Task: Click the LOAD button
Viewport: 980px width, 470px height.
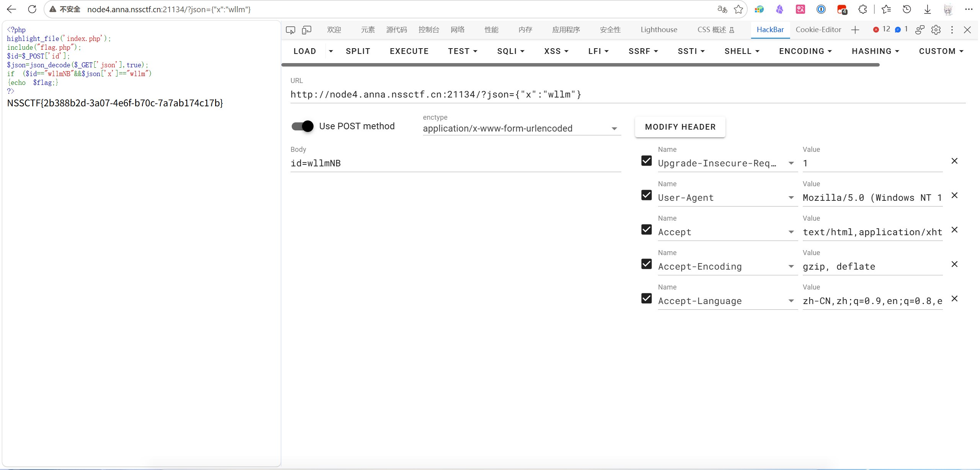Action: tap(305, 51)
